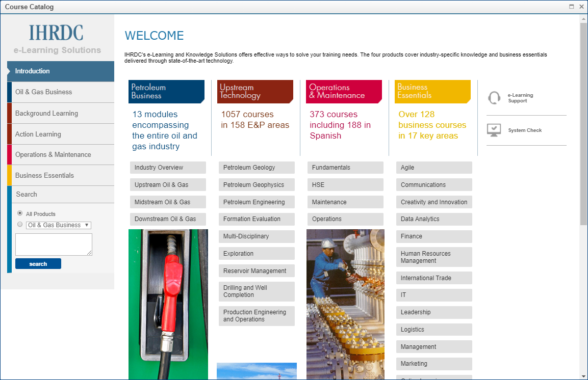Open the Downstream Oil & Gas module
This screenshot has height=380, width=588.
point(168,219)
